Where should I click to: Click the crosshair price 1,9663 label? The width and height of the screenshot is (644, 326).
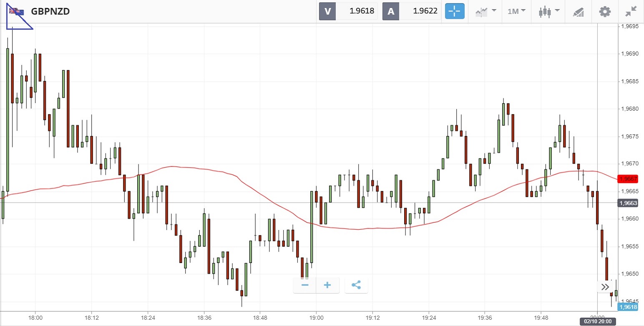[629, 203]
